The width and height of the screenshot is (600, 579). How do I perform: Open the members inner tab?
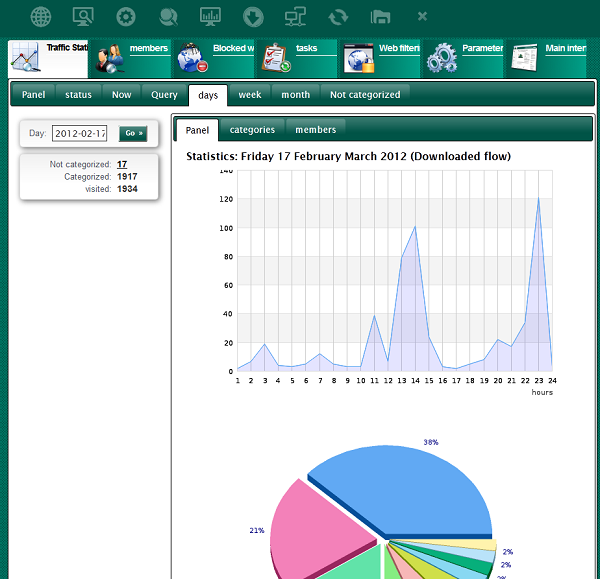[316, 130]
